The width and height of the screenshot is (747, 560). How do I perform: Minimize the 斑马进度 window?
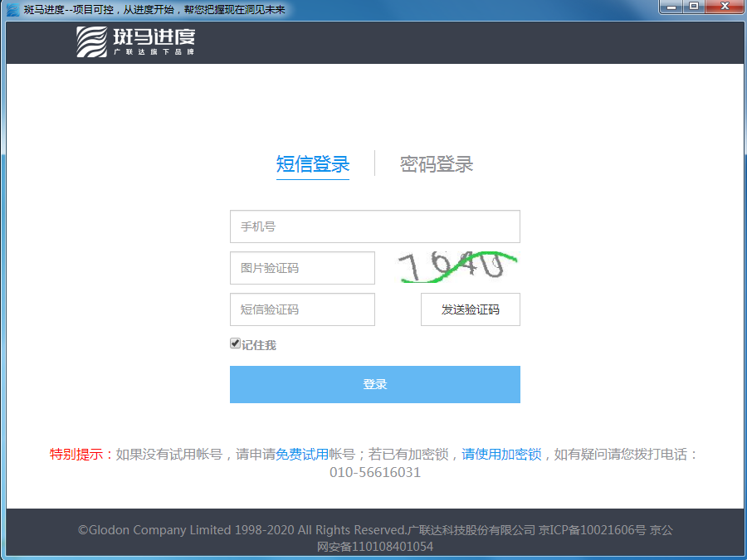click(671, 7)
